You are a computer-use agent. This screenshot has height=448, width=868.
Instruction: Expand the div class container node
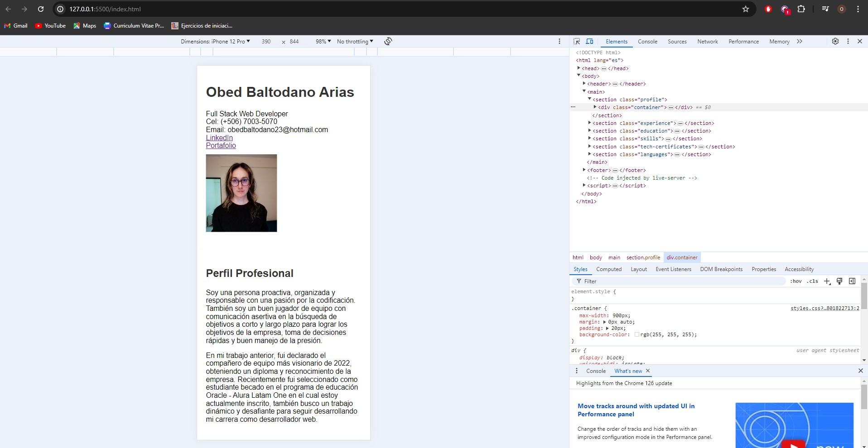[595, 107]
